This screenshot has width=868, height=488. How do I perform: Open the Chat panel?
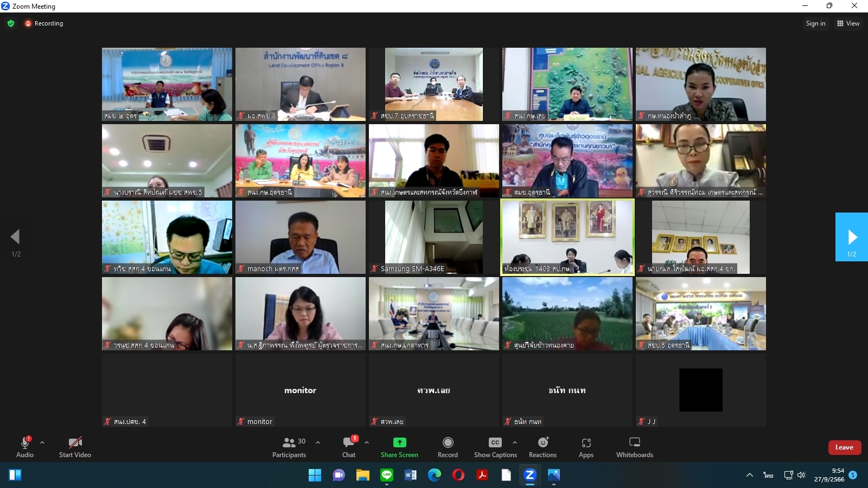click(349, 447)
